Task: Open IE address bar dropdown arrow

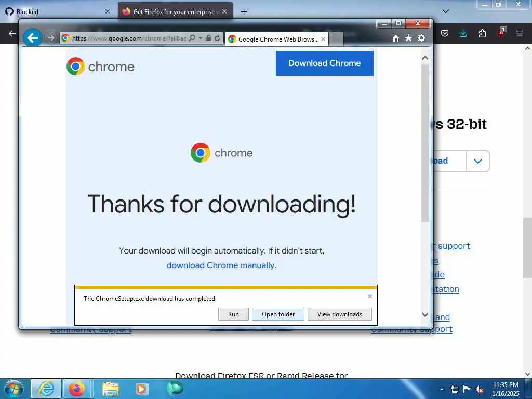Action: [x=201, y=38]
